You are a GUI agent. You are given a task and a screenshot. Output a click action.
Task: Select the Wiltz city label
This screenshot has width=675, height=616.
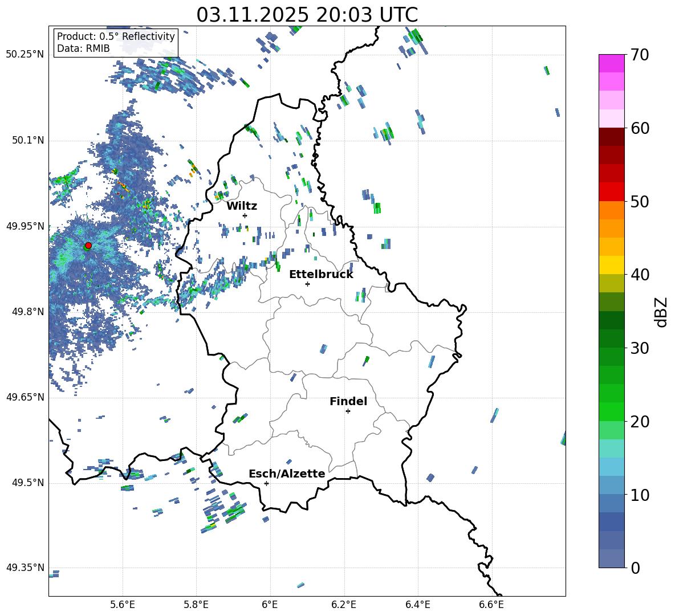242,206
